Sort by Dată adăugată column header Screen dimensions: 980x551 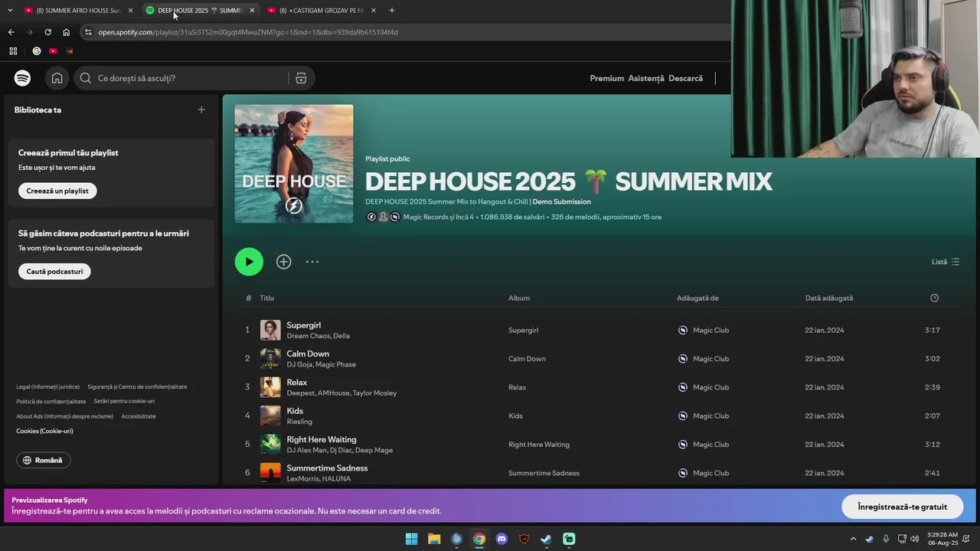click(x=828, y=298)
